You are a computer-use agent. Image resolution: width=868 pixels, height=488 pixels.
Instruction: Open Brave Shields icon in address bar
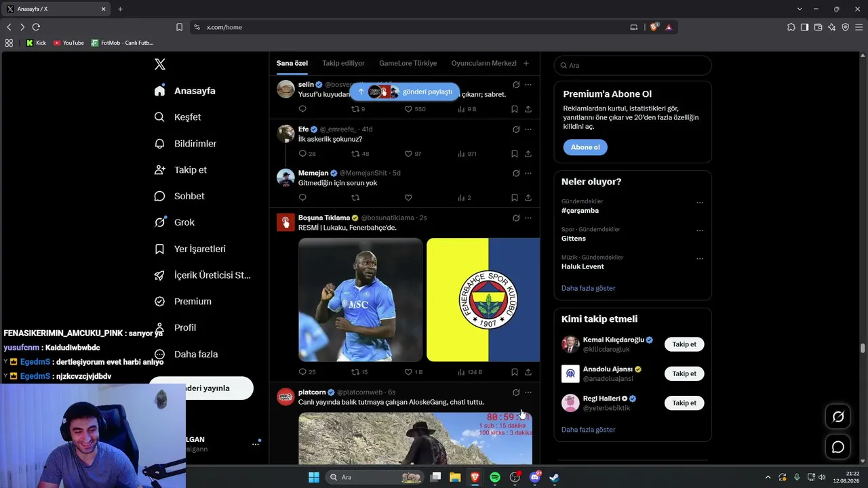pyautogui.click(x=654, y=27)
